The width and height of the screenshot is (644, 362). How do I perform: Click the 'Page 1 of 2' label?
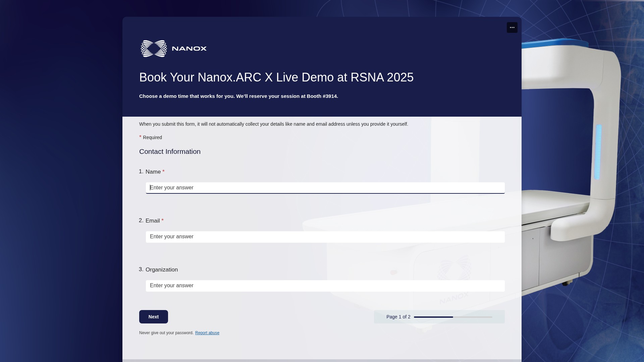398,317
